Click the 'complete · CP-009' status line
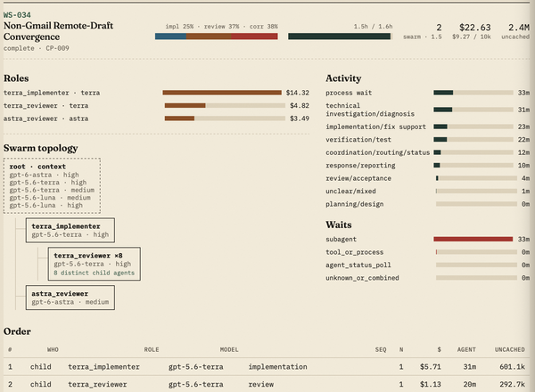 pos(37,48)
